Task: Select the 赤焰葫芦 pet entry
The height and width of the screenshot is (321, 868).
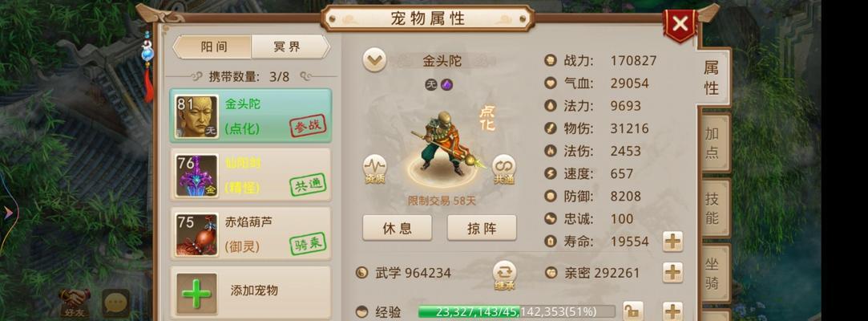Action: click(251, 234)
